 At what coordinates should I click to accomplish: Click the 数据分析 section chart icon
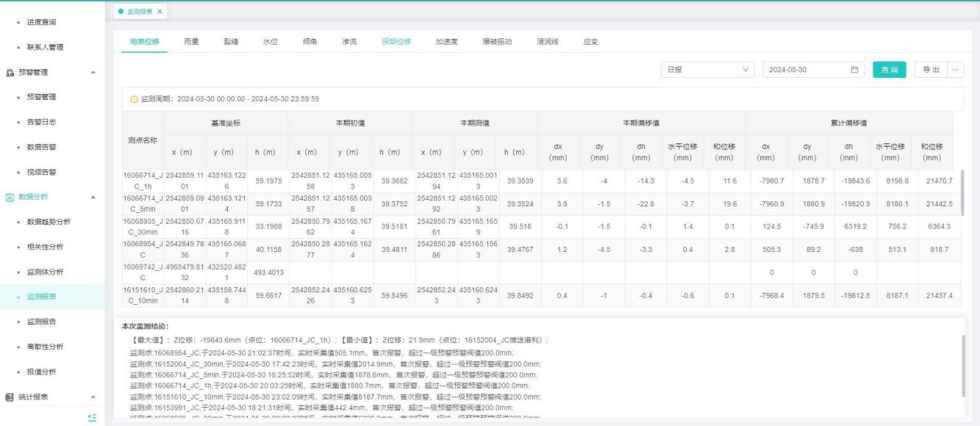click(x=10, y=197)
